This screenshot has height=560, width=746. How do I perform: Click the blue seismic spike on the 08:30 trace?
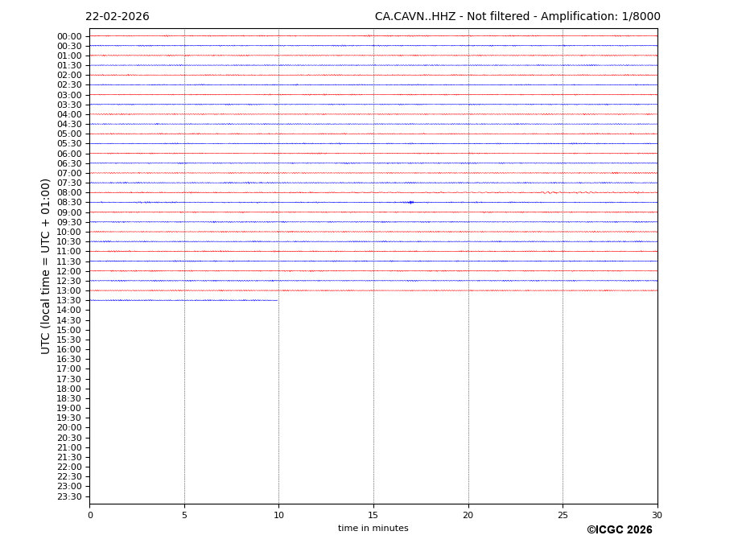tap(410, 202)
